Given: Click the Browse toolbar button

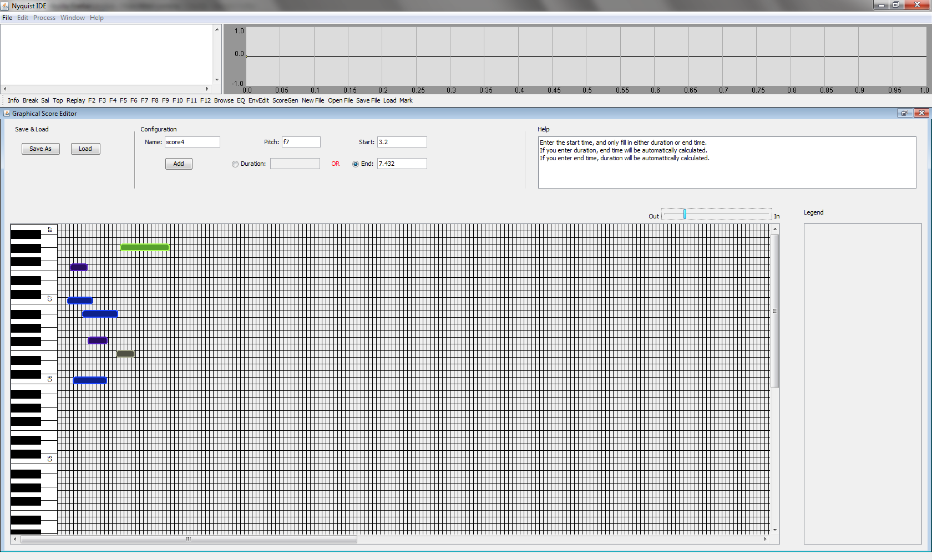Looking at the screenshot, I should 224,100.
